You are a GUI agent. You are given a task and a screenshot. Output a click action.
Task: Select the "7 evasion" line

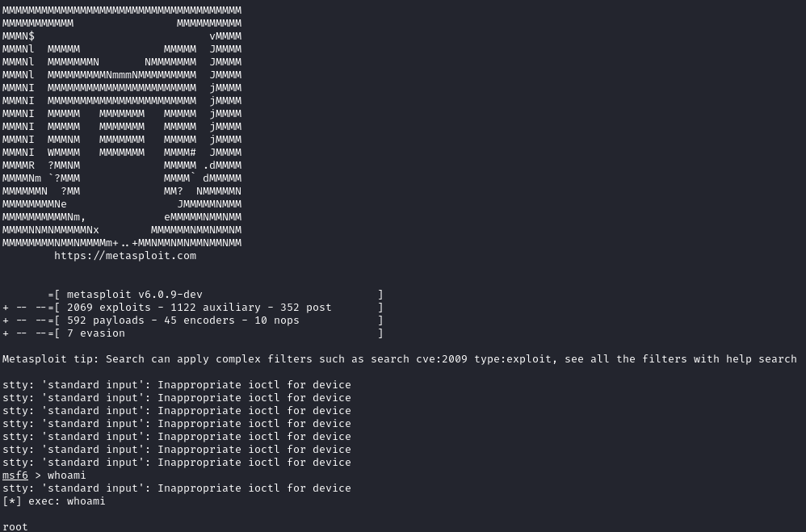[95, 333]
